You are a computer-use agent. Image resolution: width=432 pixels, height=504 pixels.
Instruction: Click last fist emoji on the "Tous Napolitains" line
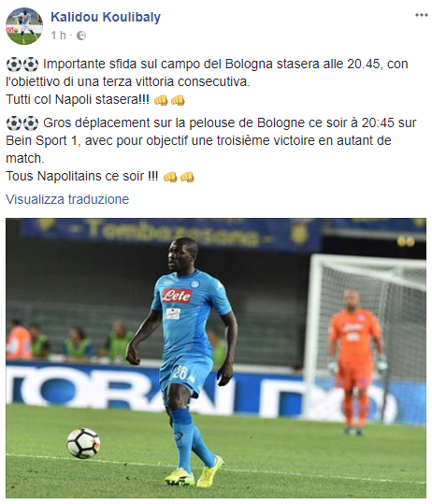tap(187, 177)
